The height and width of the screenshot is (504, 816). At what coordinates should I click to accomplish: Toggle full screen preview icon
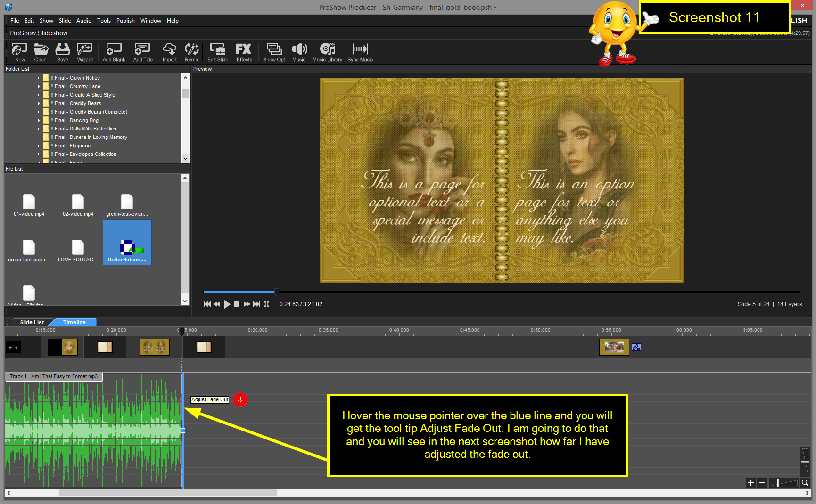[267, 304]
